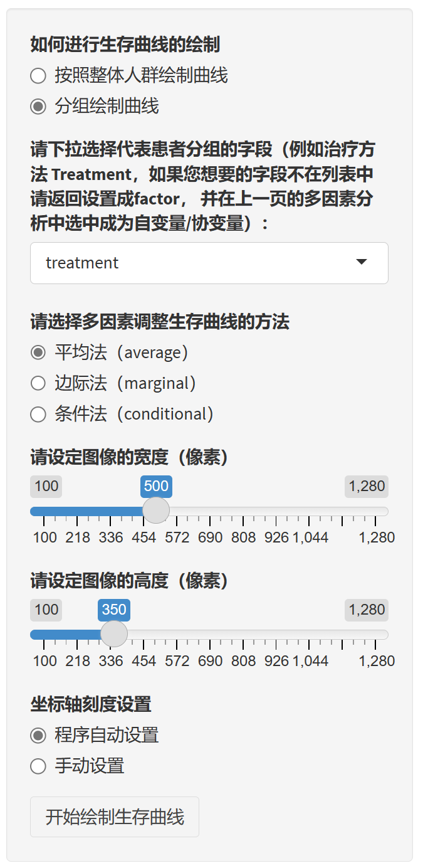Choose 平均法 (average) adjustment method
Viewport: 423px width, 868px height.
pos(38,352)
